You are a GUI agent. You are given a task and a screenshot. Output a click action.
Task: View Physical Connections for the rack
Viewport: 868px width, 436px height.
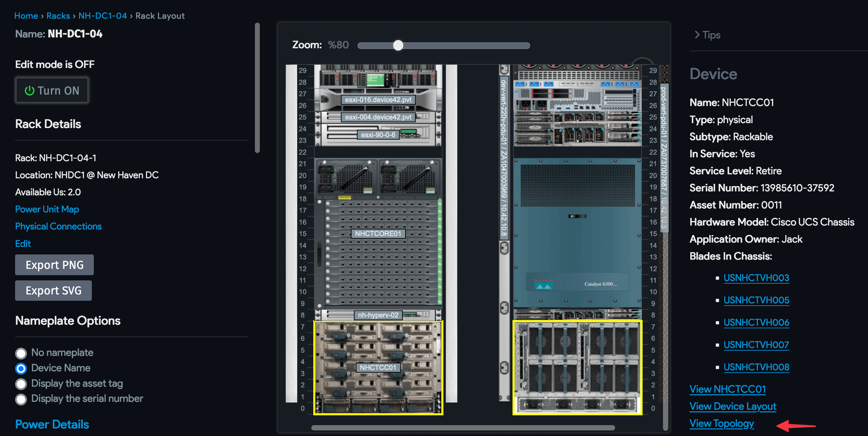(x=58, y=226)
